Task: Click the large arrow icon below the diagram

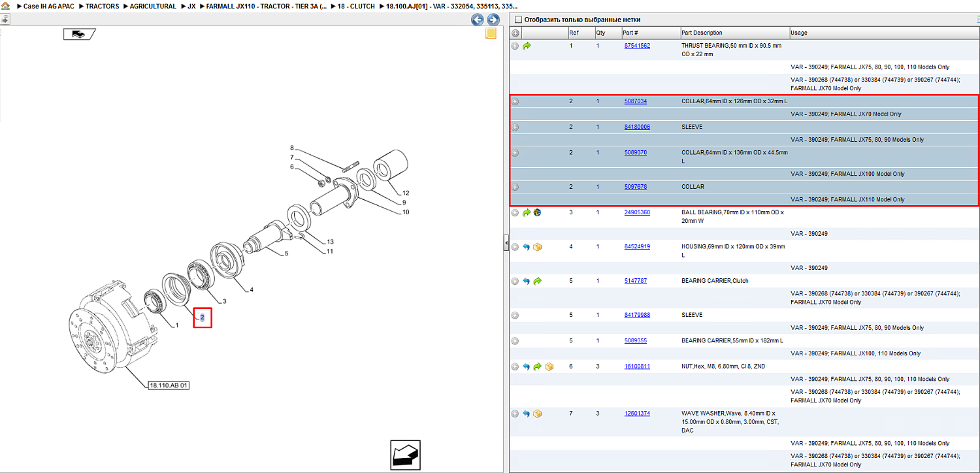Action: tap(405, 455)
